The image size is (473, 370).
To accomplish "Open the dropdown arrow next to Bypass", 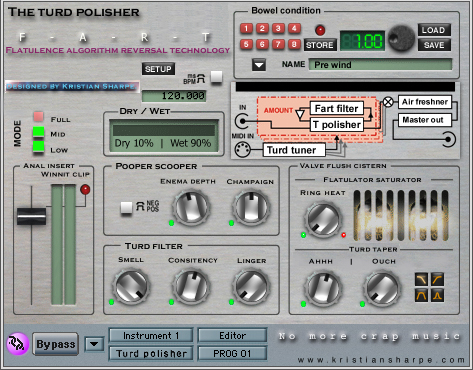I will point(94,344).
